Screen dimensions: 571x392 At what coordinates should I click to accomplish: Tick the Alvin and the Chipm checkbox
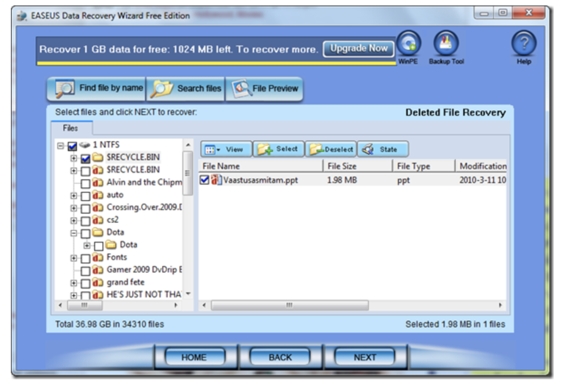tap(85, 184)
